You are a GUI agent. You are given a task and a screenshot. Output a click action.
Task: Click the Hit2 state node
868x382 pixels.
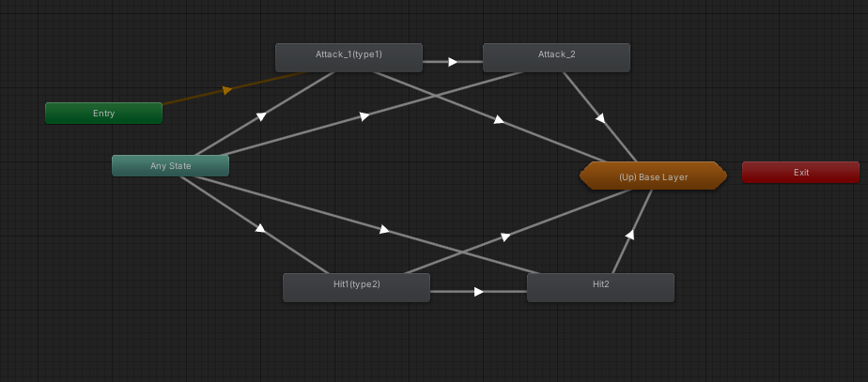click(x=600, y=284)
